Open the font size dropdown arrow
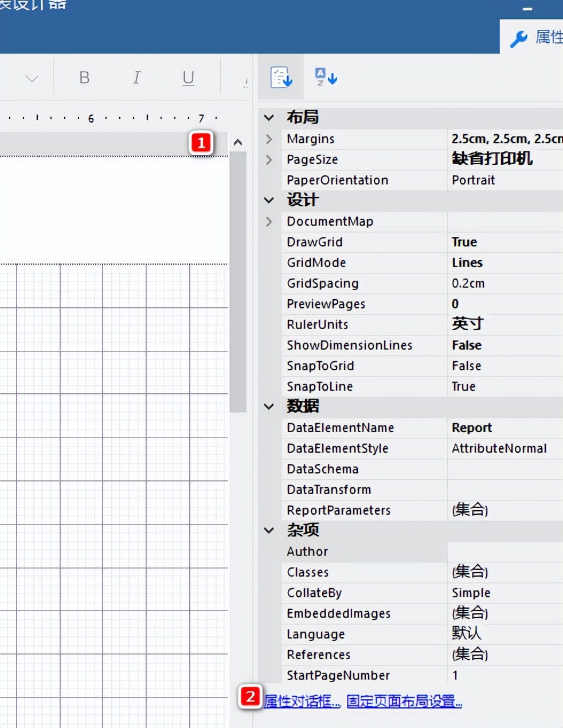563x728 pixels. (32, 78)
